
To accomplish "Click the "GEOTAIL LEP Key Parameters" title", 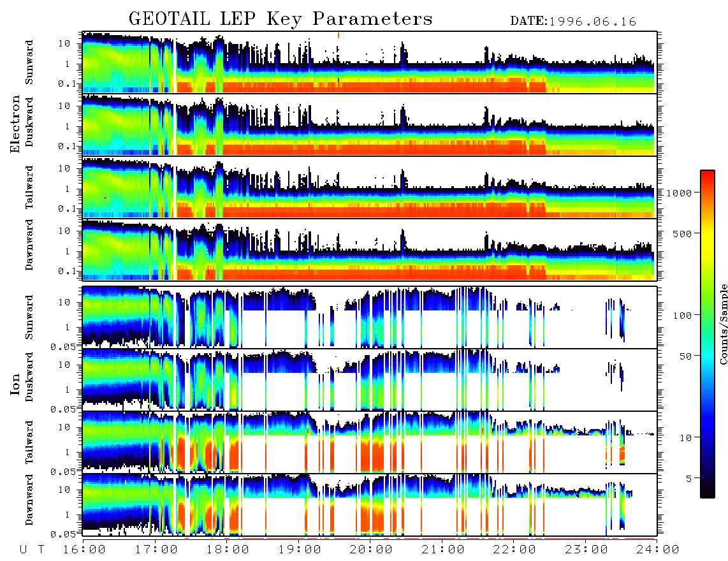I will click(x=280, y=19).
